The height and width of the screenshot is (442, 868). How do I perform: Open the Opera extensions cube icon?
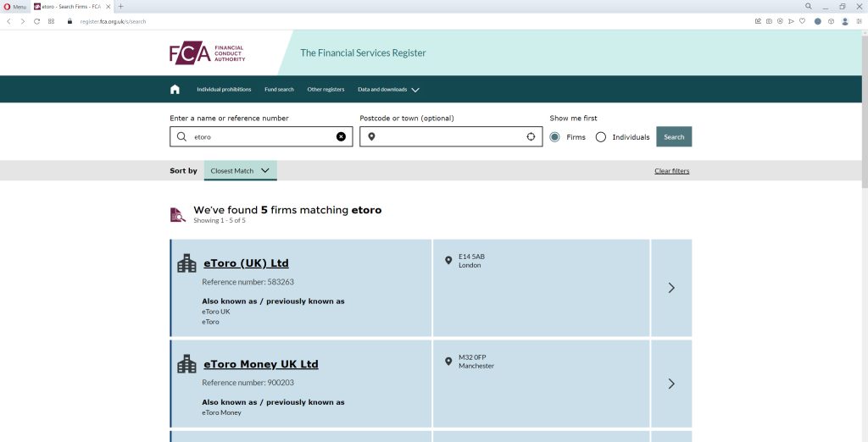831,21
